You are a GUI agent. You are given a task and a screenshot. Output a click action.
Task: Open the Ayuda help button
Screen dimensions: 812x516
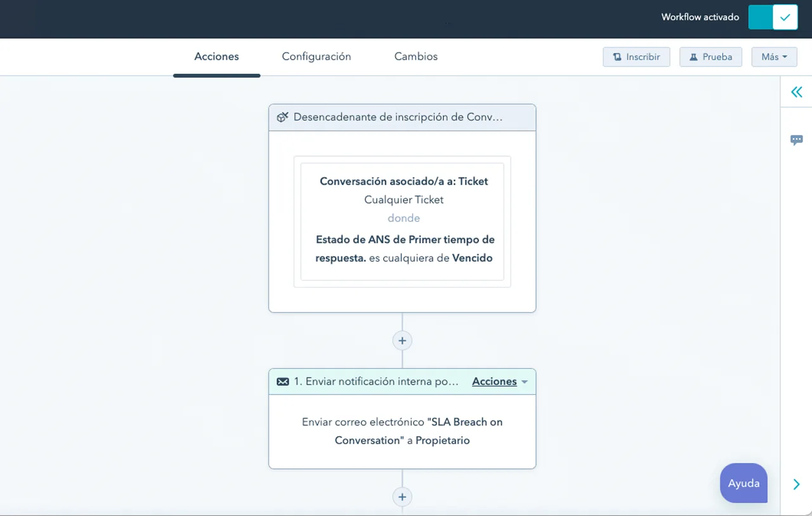point(743,483)
